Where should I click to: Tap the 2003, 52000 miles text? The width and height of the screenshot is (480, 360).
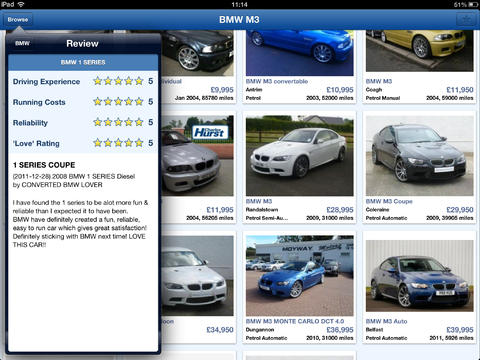(x=330, y=98)
